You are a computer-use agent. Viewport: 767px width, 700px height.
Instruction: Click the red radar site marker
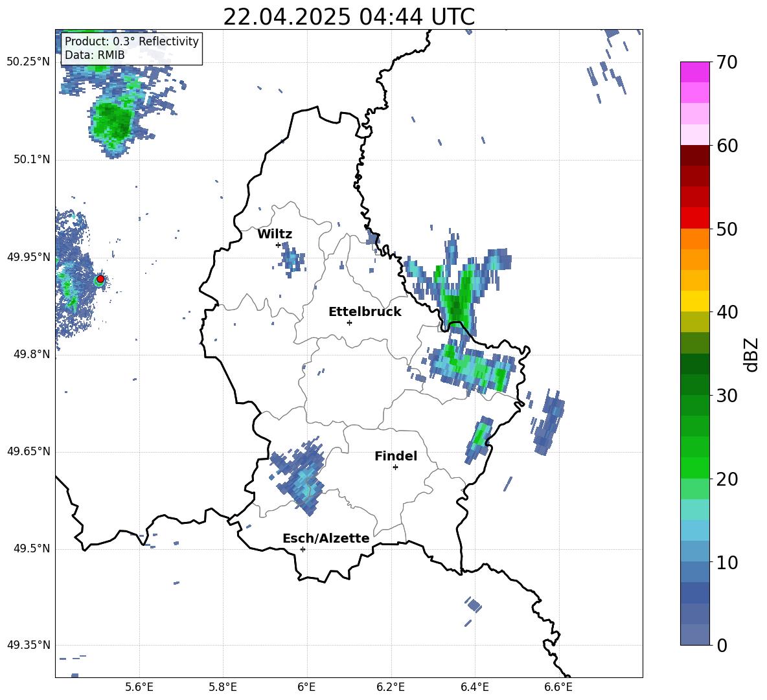[100, 279]
